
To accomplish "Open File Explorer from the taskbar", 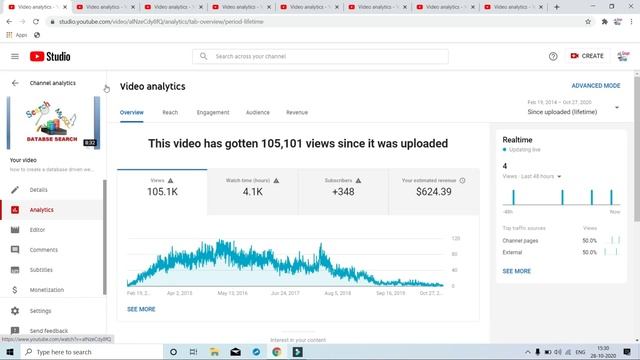I will 214,352.
